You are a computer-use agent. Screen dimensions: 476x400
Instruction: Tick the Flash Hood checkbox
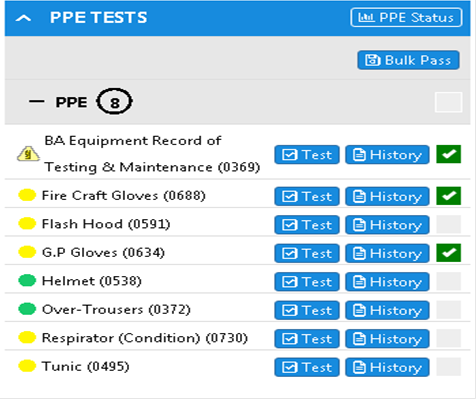tap(449, 224)
